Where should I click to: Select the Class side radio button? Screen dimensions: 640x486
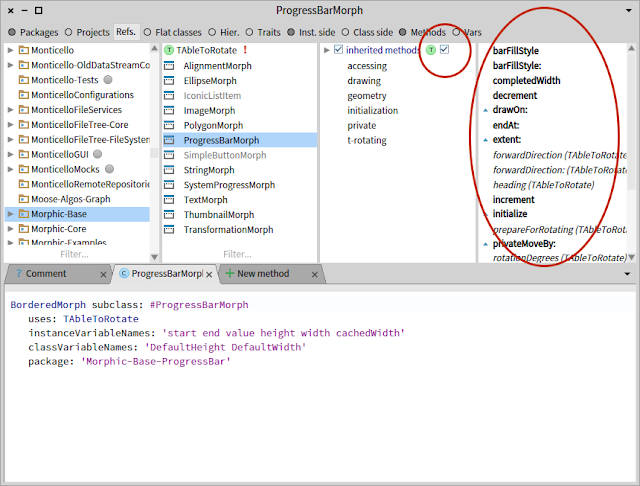coord(345,32)
